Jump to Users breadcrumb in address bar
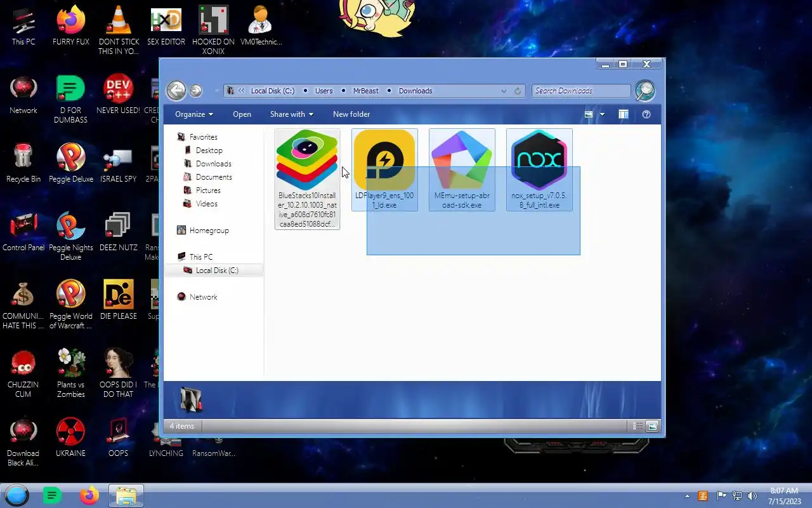The width and height of the screenshot is (812, 508). (x=324, y=91)
